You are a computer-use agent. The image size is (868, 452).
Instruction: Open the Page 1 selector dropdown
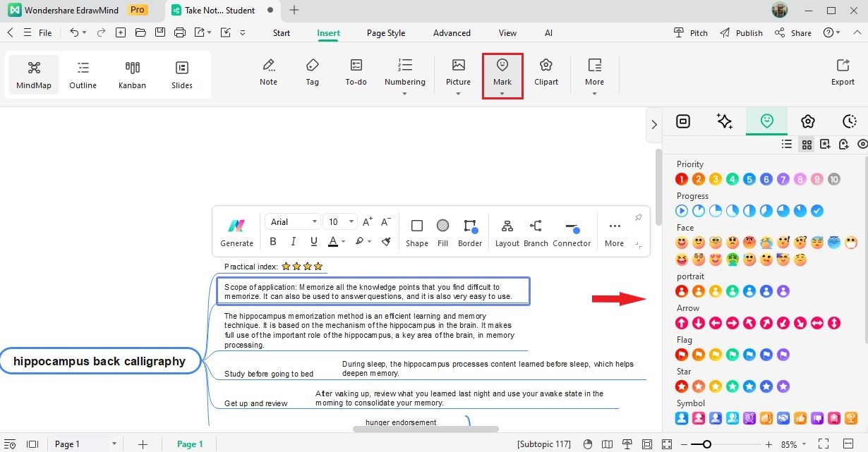pos(86,444)
